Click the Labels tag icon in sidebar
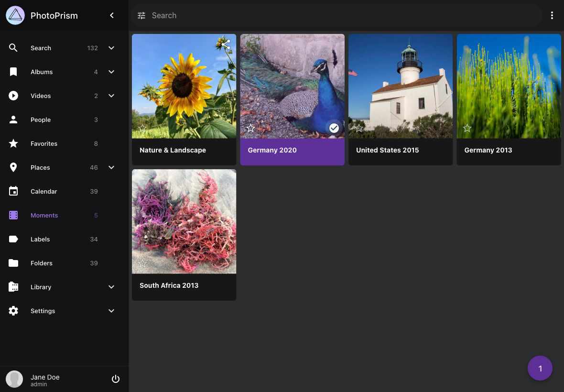Screen dimensions: 564x392 (x=13, y=239)
